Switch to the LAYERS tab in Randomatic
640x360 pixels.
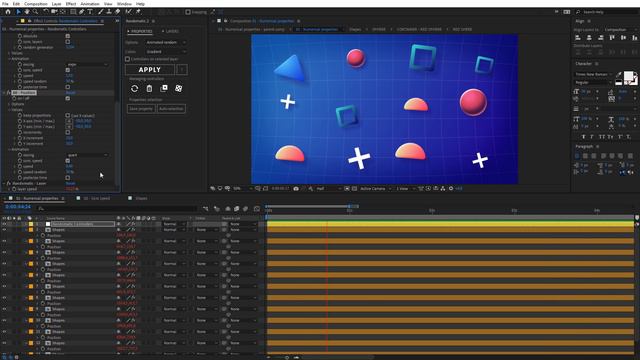pyautogui.click(x=171, y=31)
